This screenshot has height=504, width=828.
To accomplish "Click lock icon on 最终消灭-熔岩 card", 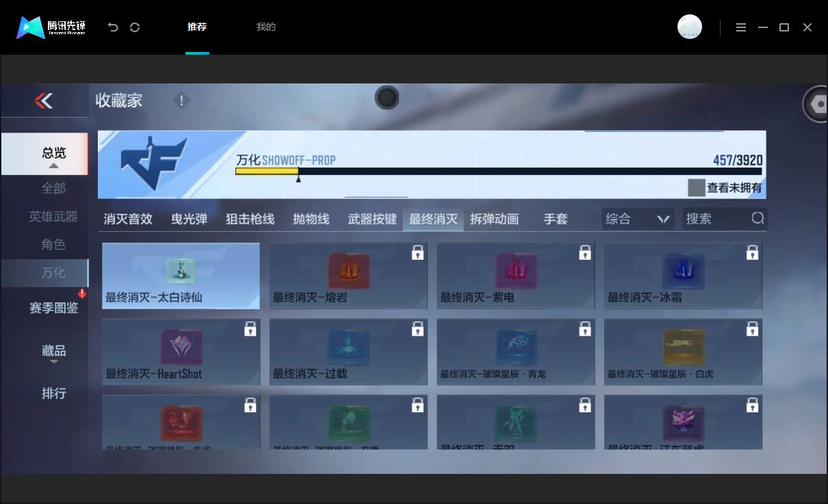I will click(417, 252).
